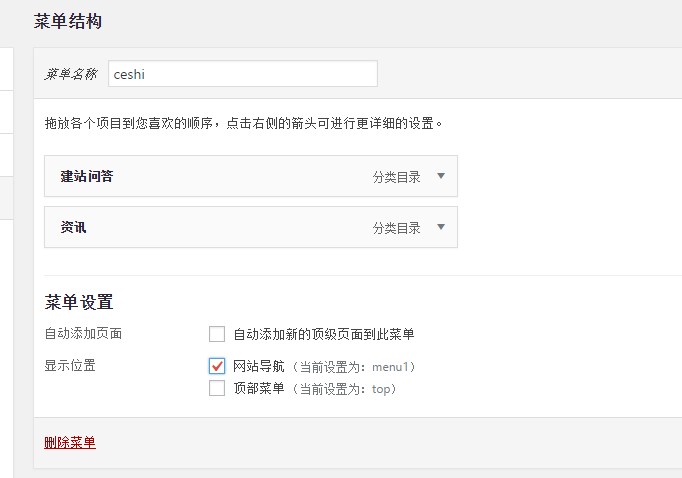Click the 自动添加页面 row label
682x478 pixels.
click(83, 334)
